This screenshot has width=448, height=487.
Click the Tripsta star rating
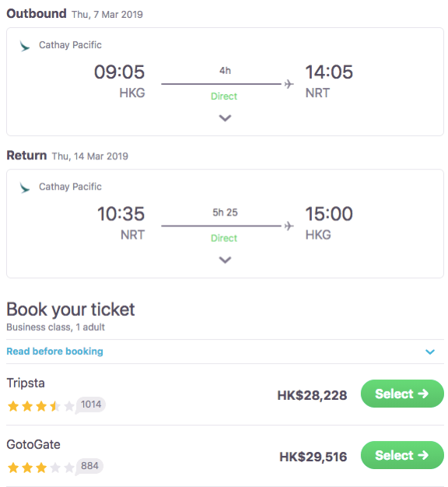click(x=40, y=406)
